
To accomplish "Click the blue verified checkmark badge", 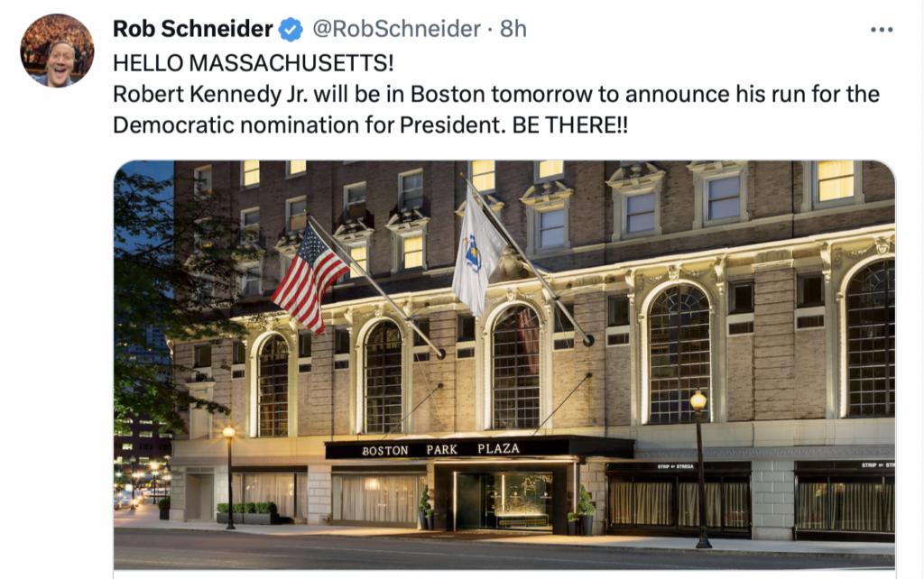I will pos(291,29).
